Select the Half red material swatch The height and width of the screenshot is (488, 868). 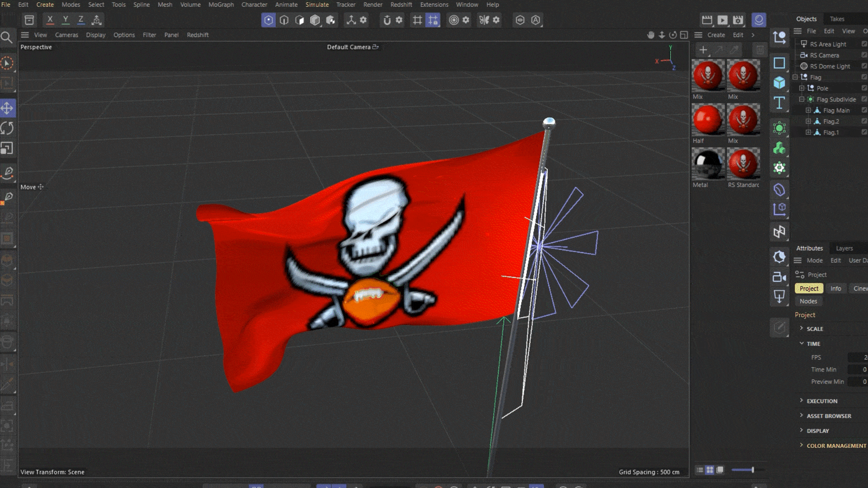pyautogui.click(x=708, y=120)
